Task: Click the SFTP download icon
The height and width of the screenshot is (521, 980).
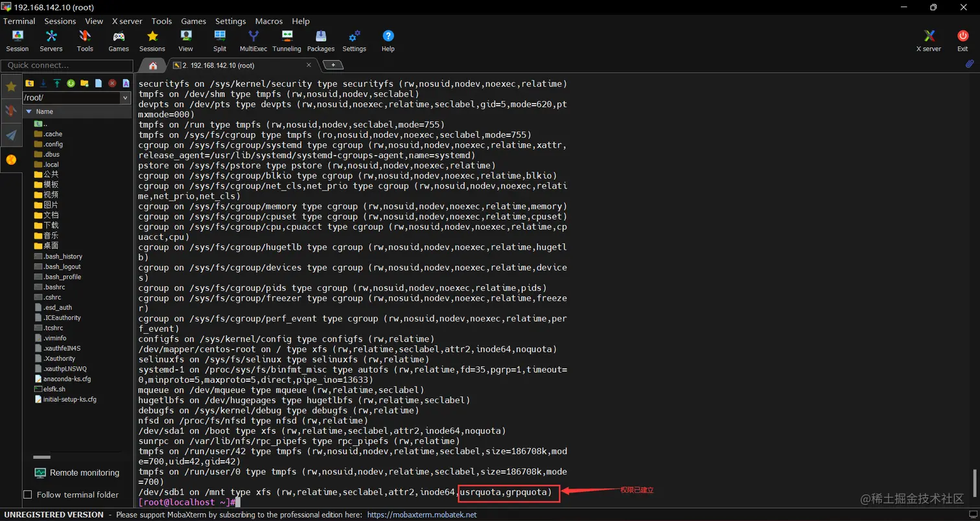Action: click(43, 83)
